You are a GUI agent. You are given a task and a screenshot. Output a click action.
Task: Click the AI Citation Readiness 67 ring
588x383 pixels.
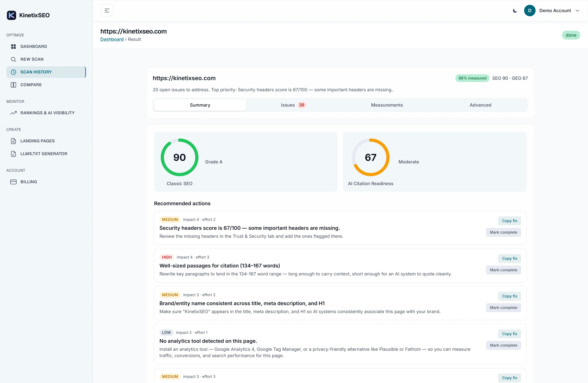click(x=371, y=158)
